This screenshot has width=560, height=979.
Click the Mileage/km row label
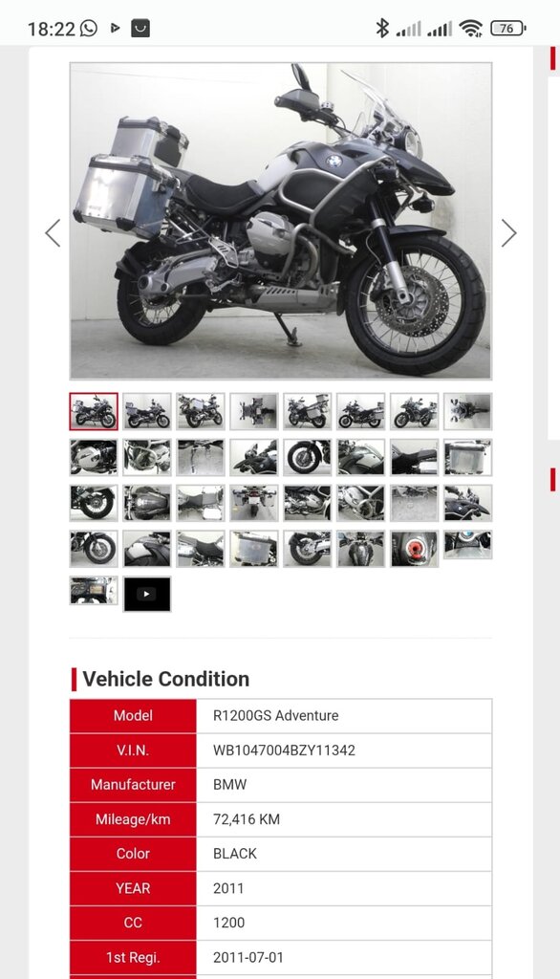tap(133, 819)
